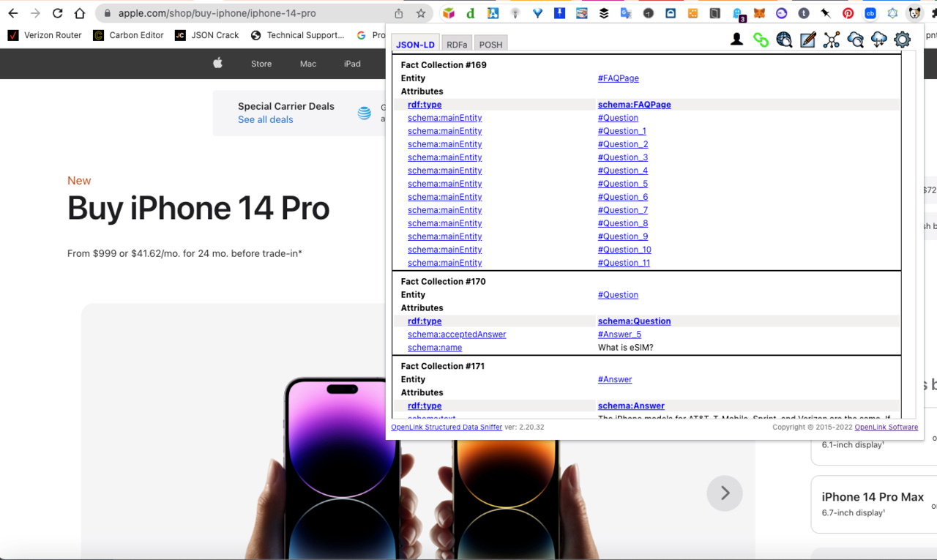The height and width of the screenshot is (560, 937).
Task: Click the green letter d extension
Action: point(471,13)
